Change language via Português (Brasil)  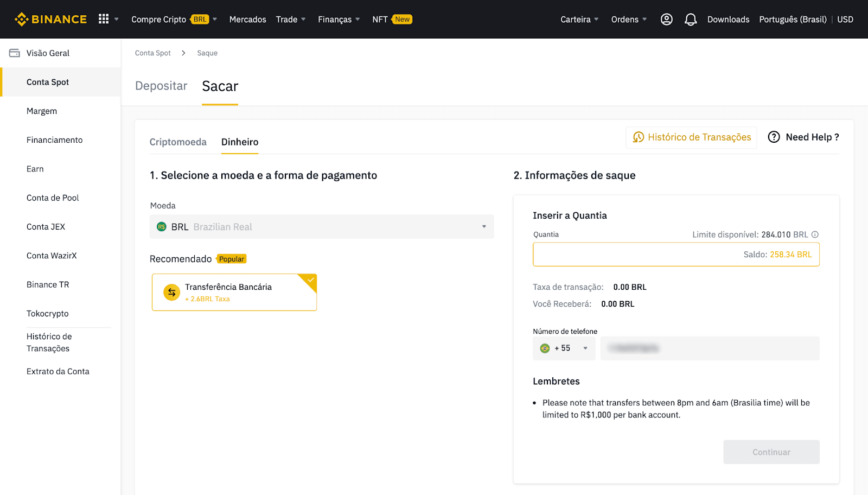(x=793, y=20)
